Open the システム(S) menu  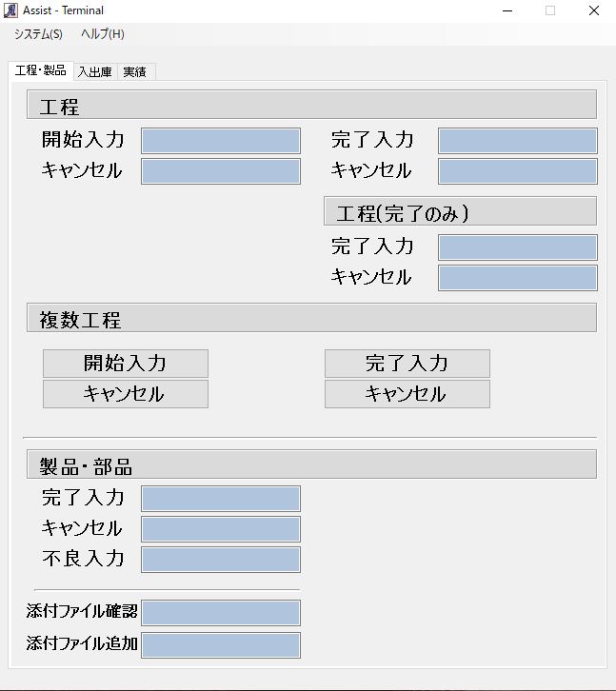pyautogui.click(x=38, y=34)
